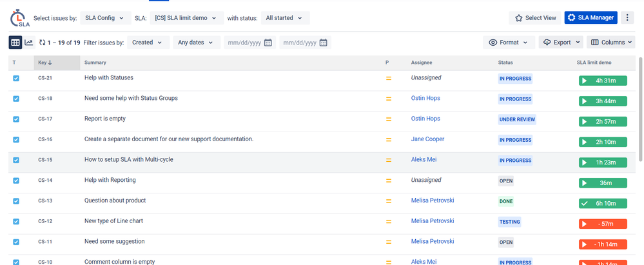Click the priority icon for CS-12
This screenshot has height=265, width=644.
point(389,221)
